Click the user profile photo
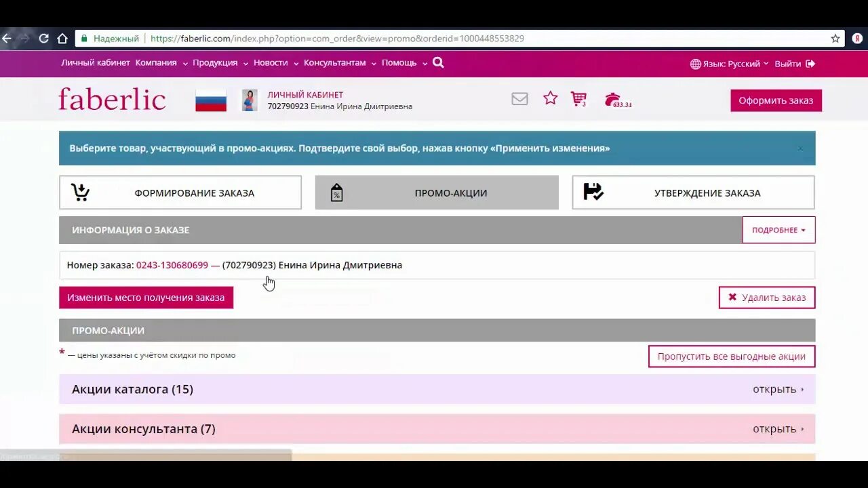868x488 pixels. pos(250,100)
